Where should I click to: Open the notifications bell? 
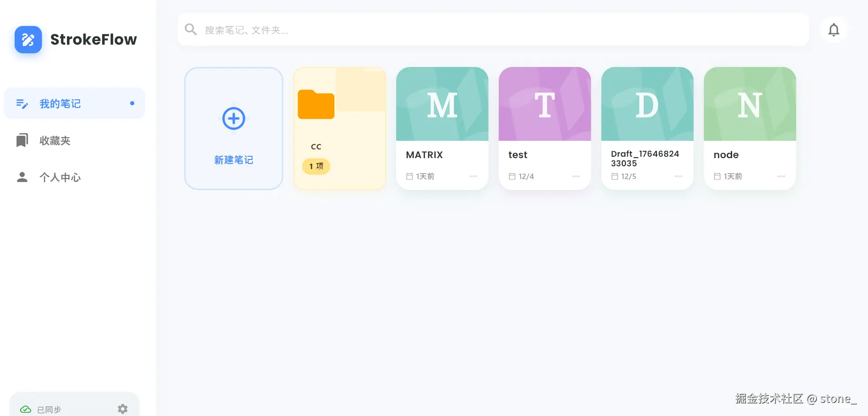pyautogui.click(x=834, y=30)
